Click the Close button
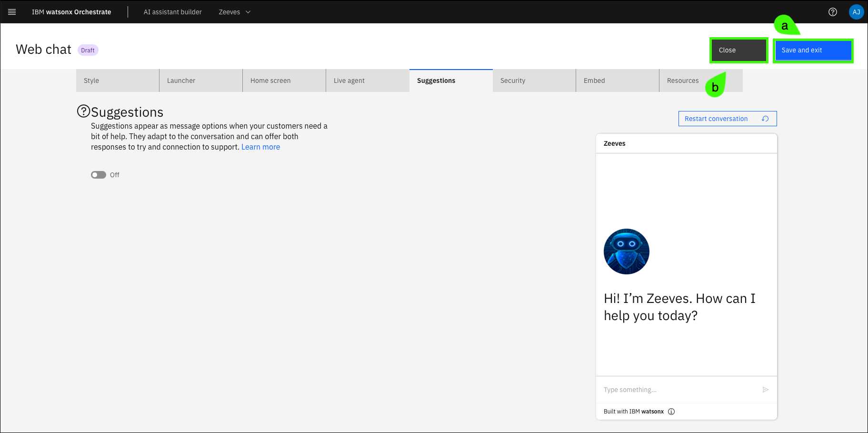The image size is (868, 433). tap(738, 50)
